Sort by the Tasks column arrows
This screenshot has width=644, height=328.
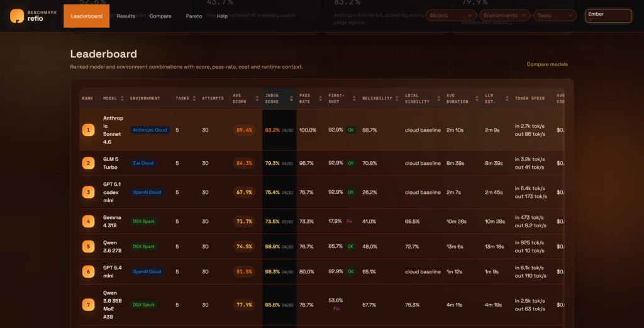point(194,98)
